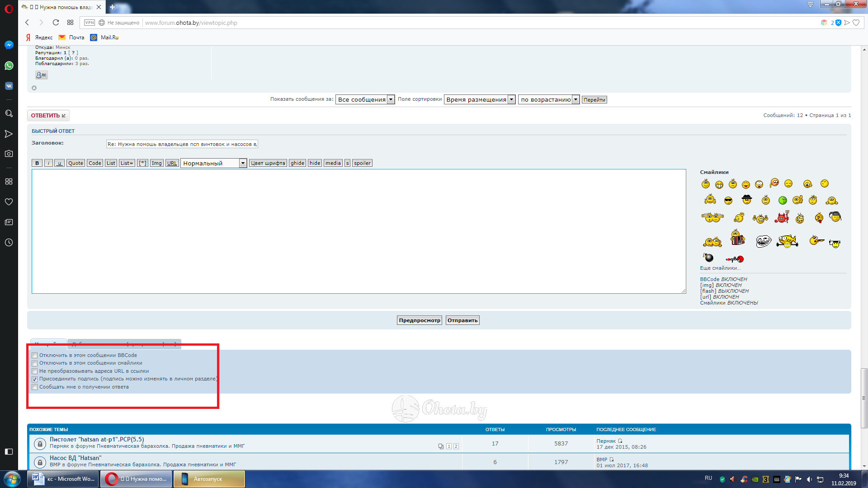Image resolution: width=868 pixels, height=488 pixels.
Task: Open 'Нормальный' font size dropdown
Action: (213, 163)
